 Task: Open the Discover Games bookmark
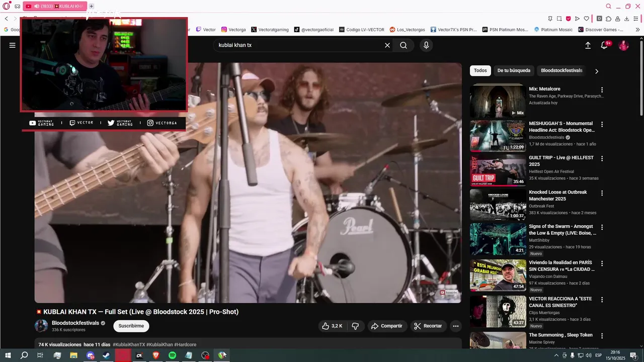coord(601,30)
